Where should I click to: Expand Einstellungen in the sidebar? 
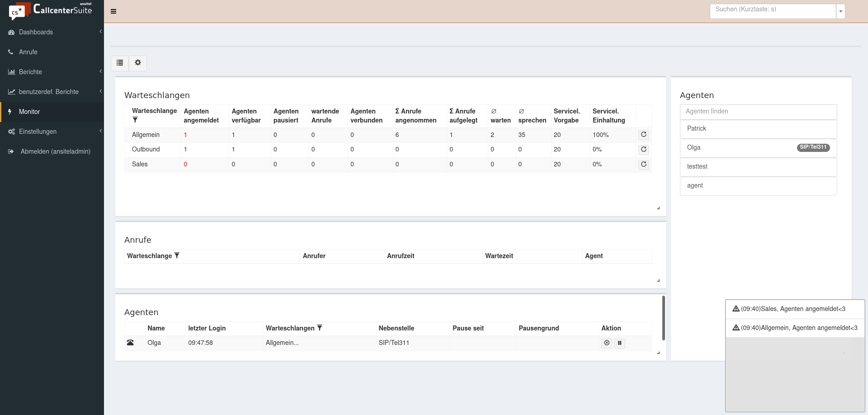[38, 132]
